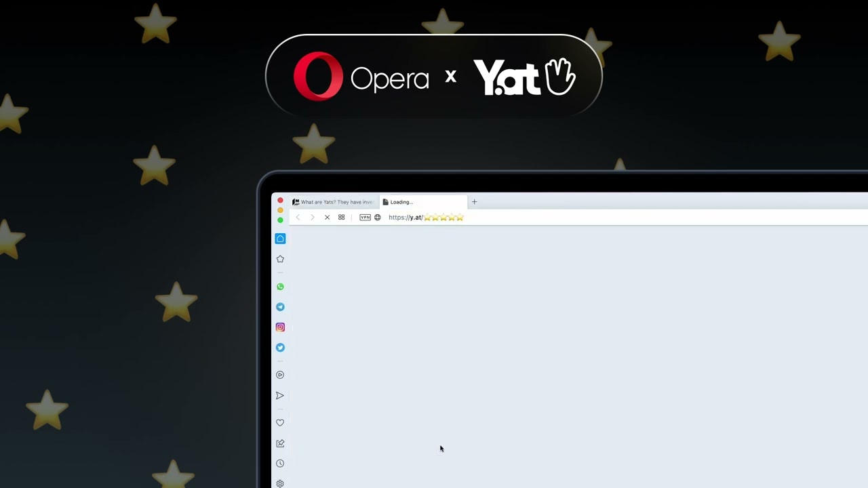Viewport: 868px width, 488px height.
Task: Switch to the 'What are Yats?' tab
Action: (334, 202)
